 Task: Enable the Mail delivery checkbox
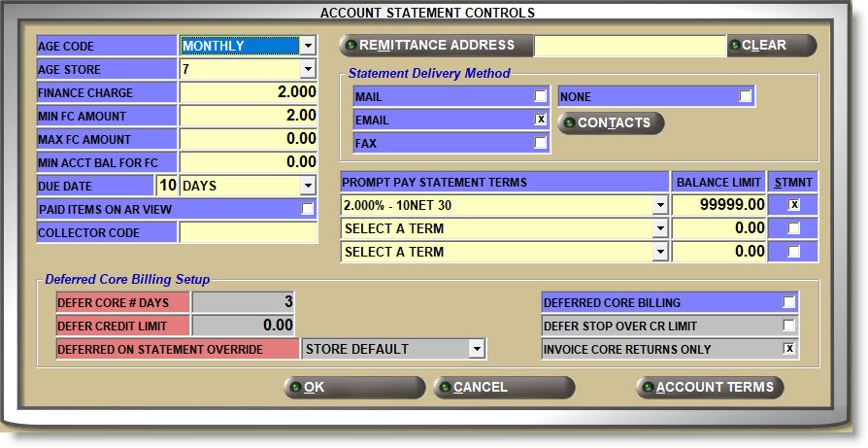pos(541,97)
